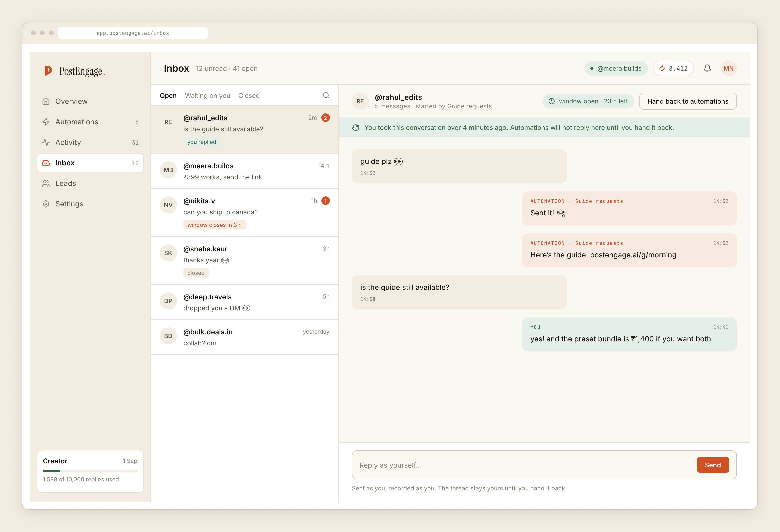Click '1,588 of 10,000 replies used' text
The image size is (780, 532).
[x=81, y=479]
